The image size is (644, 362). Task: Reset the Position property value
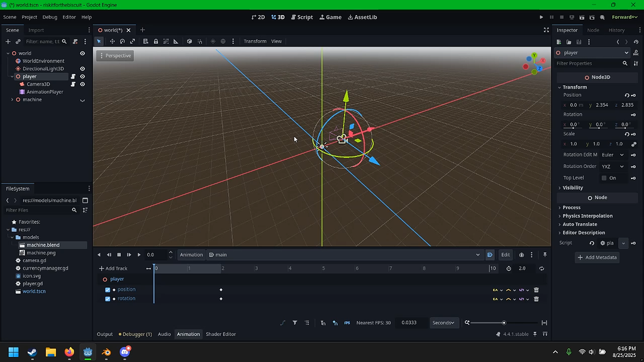(x=627, y=96)
